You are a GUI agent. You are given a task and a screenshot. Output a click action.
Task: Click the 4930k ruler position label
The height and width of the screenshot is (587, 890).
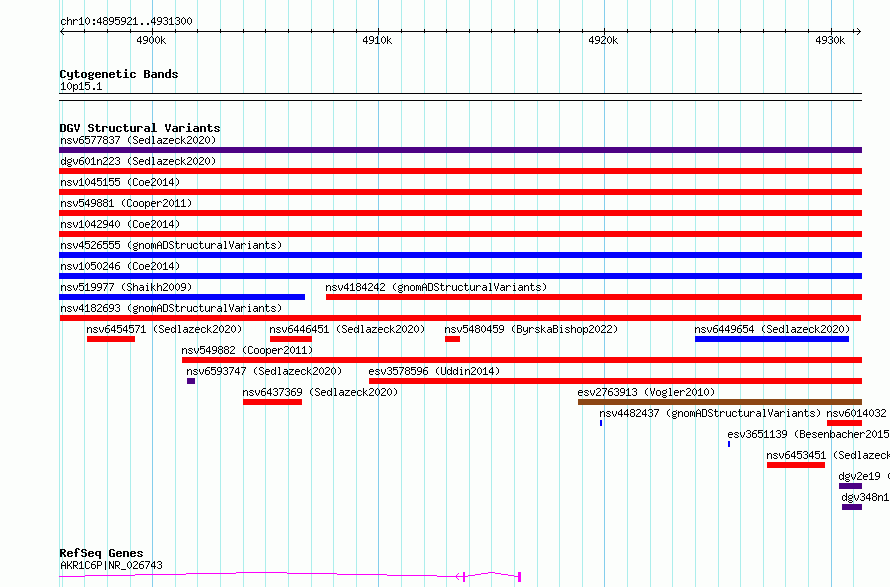[x=830, y=40]
